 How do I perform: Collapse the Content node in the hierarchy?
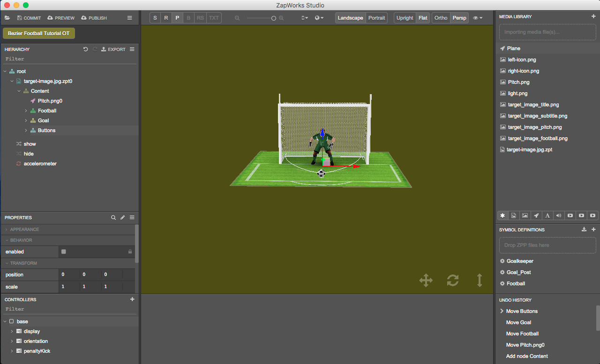click(19, 91)
